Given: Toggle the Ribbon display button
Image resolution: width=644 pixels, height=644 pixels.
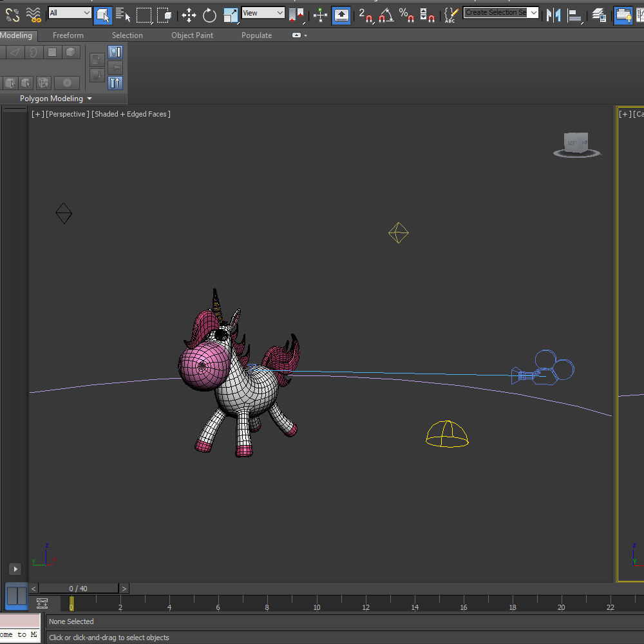Looking at the screenshot, I should (x=623, y=15).
